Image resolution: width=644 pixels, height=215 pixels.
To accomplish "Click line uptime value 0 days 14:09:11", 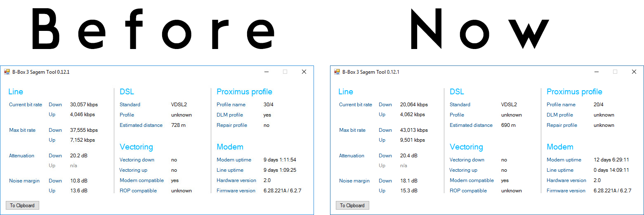I will point(611,170).
